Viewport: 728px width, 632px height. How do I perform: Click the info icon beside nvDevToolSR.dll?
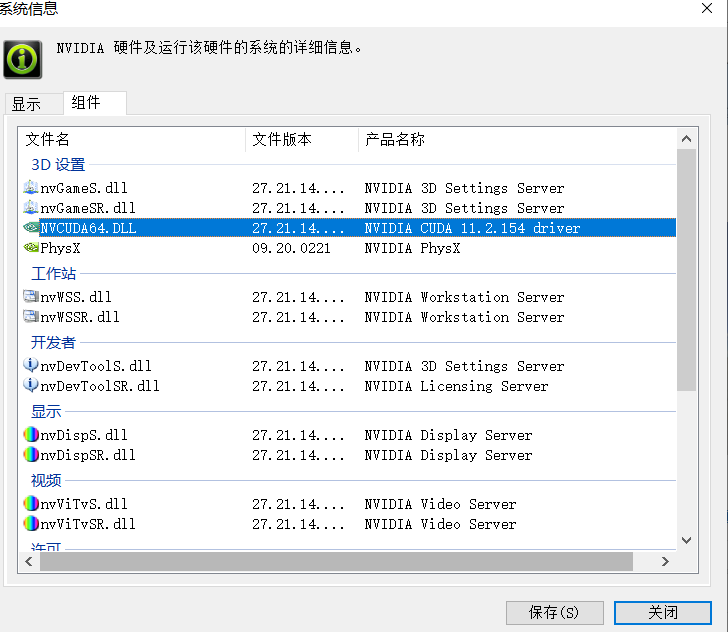(x=31, y=385)
